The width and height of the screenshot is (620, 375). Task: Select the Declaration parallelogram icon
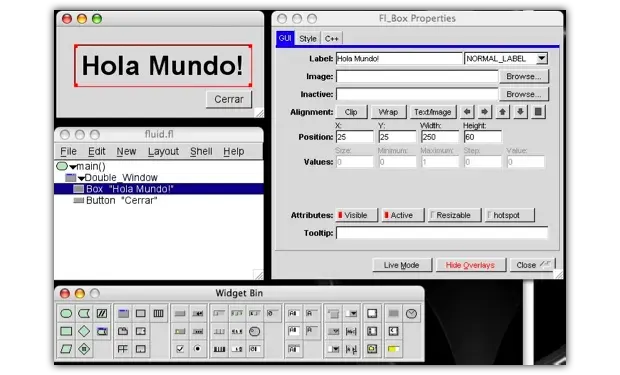66,349
